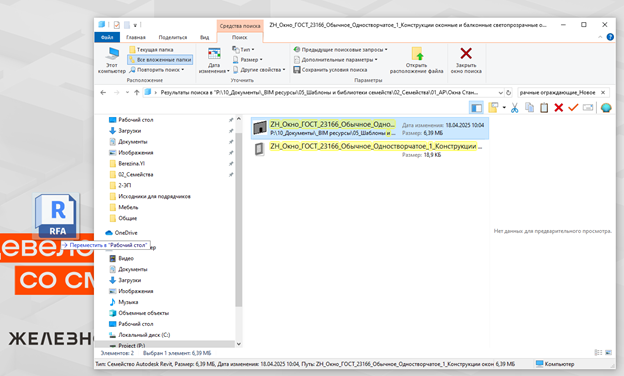
Task: Refresh the search results
Action: click(x=508, y=92)
